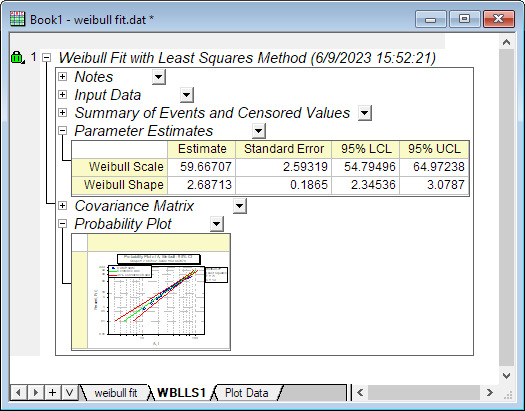The image size is (525, 411).
Task: Click the Covariance Matrix label
Action: [x=134, y=206]
